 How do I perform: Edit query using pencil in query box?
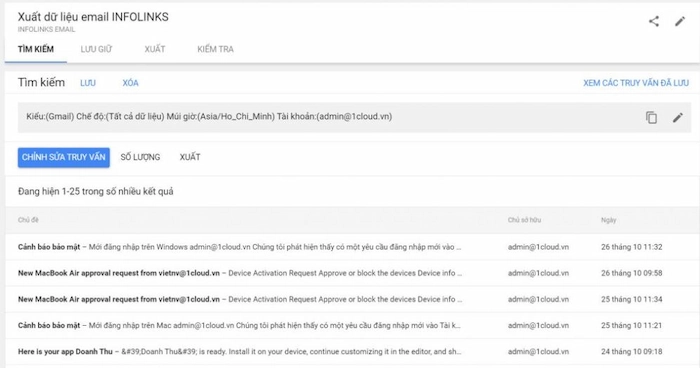tap(678, 117)
